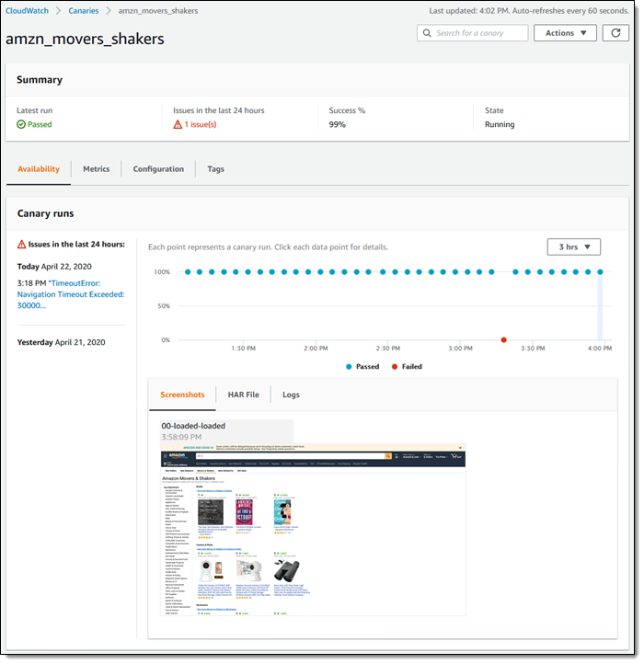This screenshot has width=644, height=664.
Task: Focus the Search for a canary field
Action: (478, 33)
